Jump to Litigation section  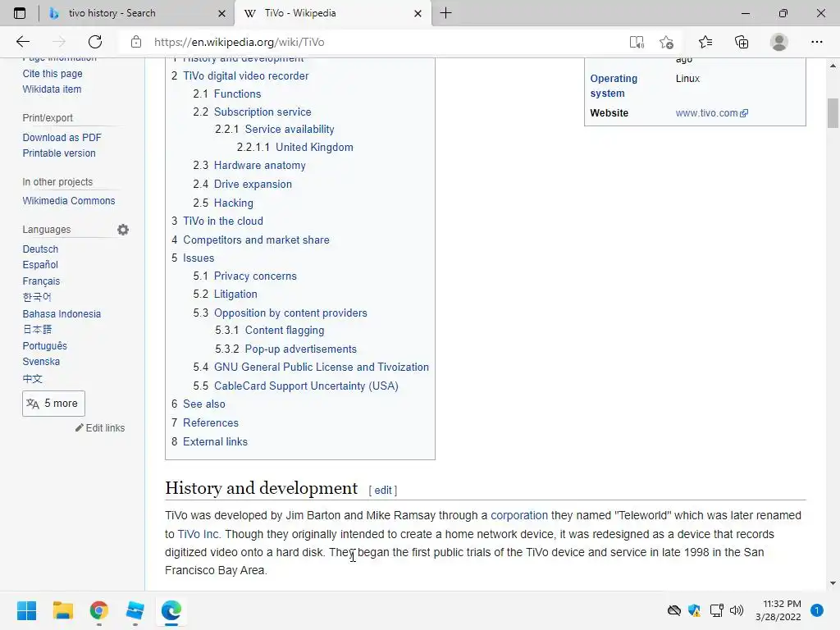pyautogui.click(x=235, y=294)
